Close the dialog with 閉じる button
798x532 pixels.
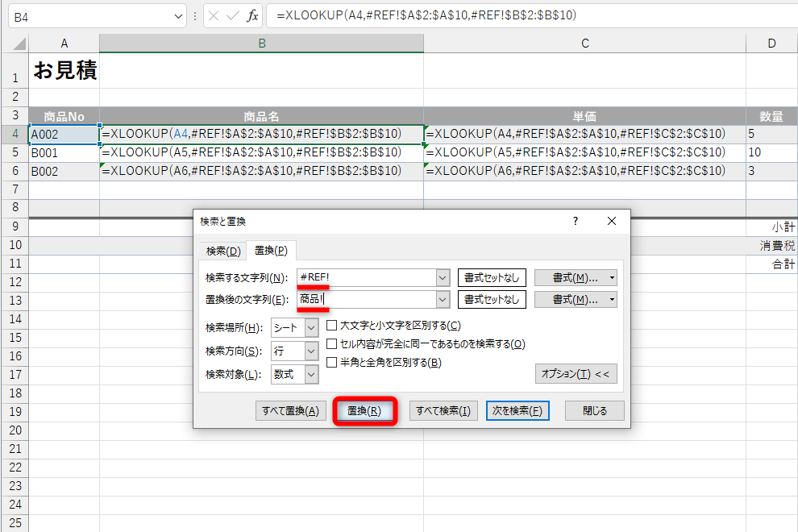[594, 410]
